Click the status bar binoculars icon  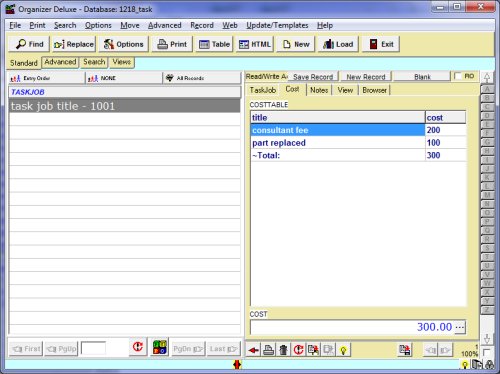(489, 365)
